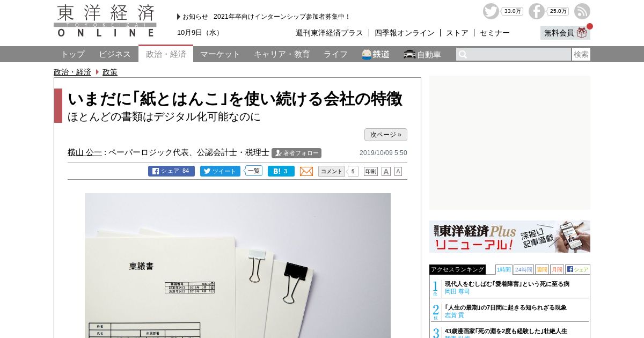
Task: Open the トップ navigation tab
Action: (x=72, y=54)
